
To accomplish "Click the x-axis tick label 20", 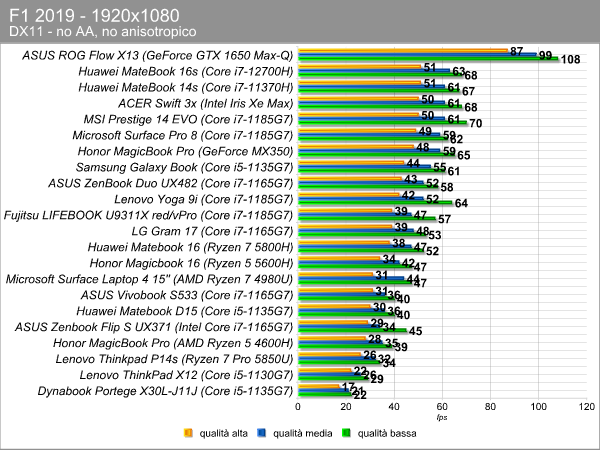I will pos(346,407).
